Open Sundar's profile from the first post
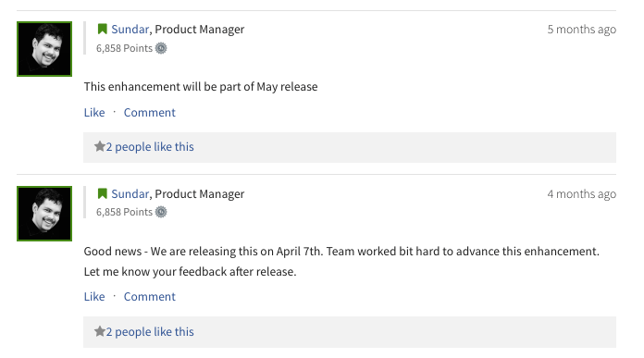644x358 pixels. coord(130,30)
